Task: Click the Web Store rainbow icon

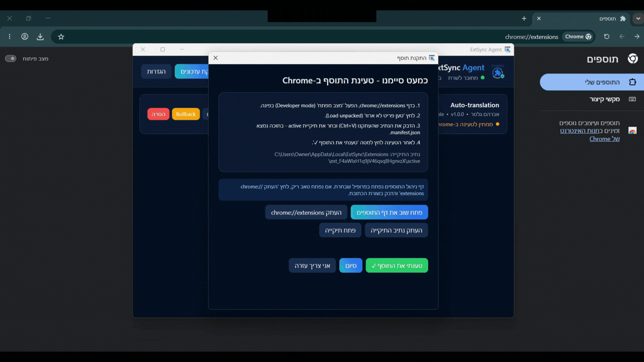Action: (x=632, y=131)
